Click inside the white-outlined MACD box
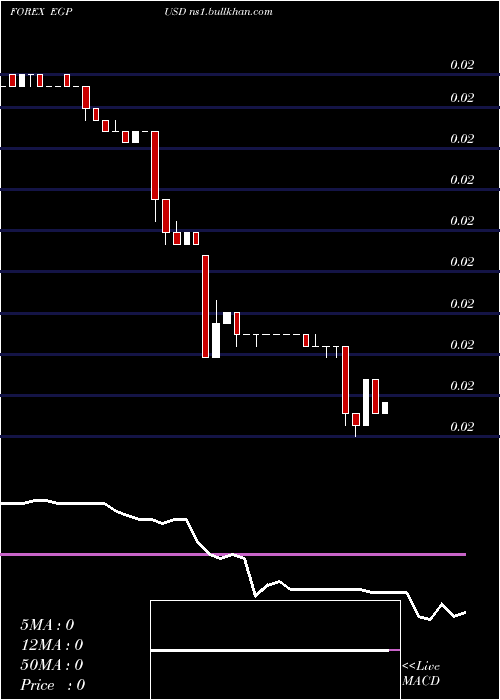Viewport: 500px width, 700px height. (275, 650)
